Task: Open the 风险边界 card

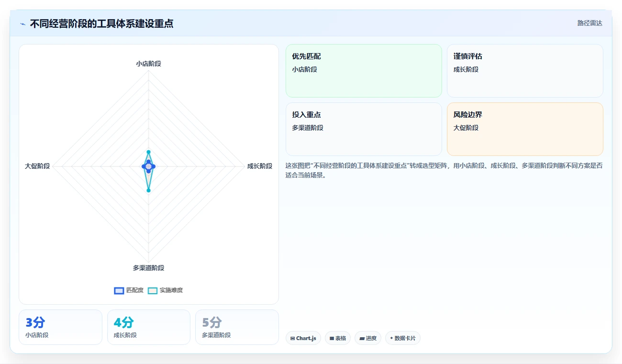Action: pyautogui.click(x=525, y=129)
